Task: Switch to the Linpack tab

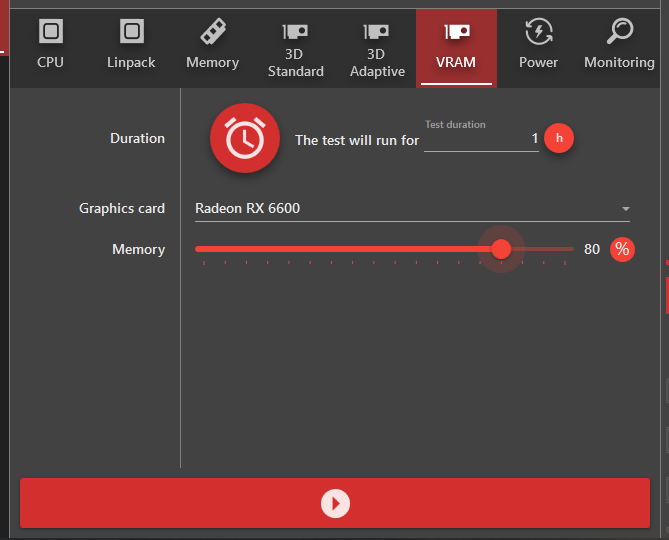Action: click(x=131, y=48)
